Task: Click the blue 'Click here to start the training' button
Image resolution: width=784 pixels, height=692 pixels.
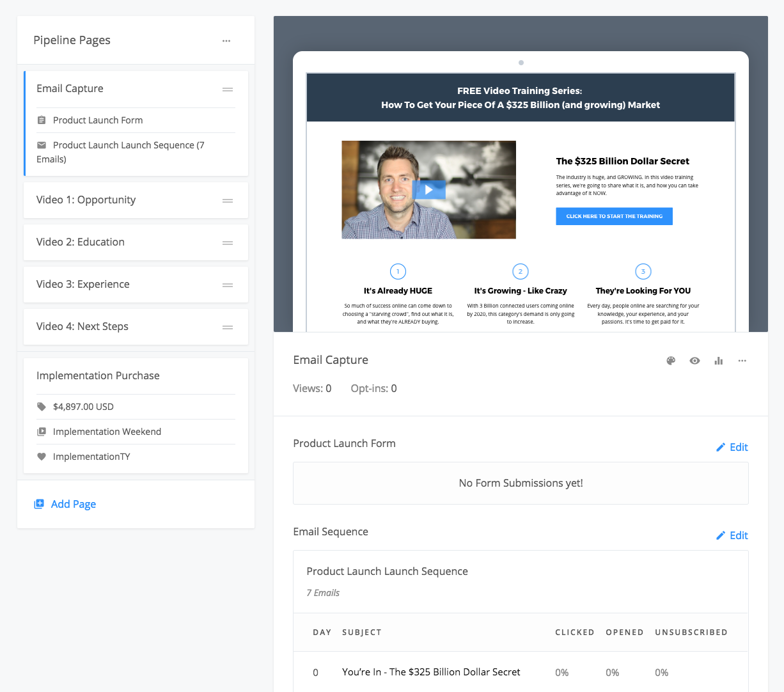Action: (614, 216)
